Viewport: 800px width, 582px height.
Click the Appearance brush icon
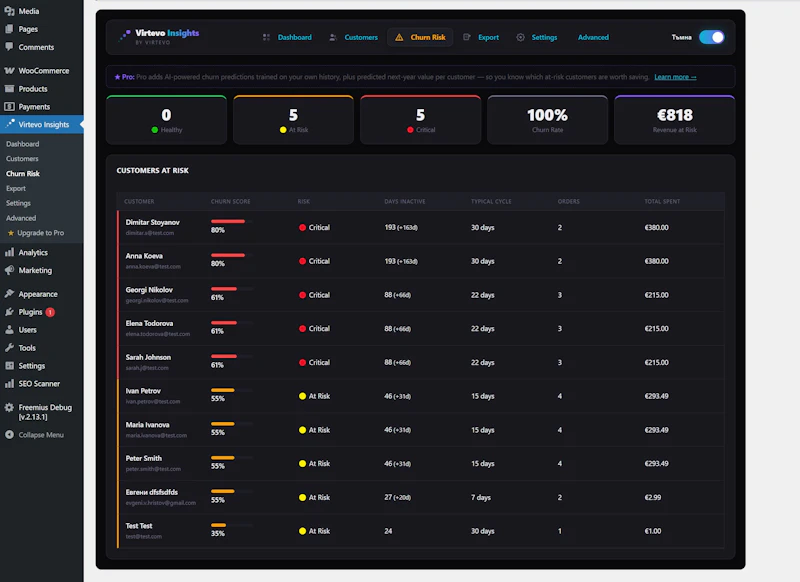click(x=9, y=294)
